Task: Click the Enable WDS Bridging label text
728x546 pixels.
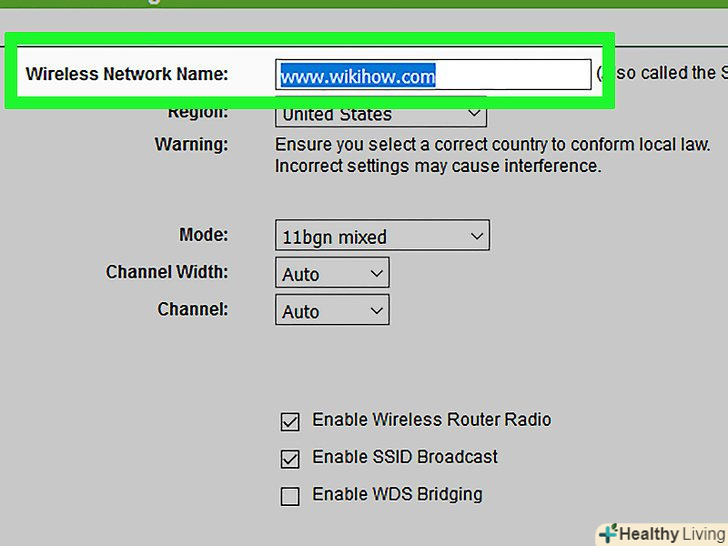Action: pos(397,494)
